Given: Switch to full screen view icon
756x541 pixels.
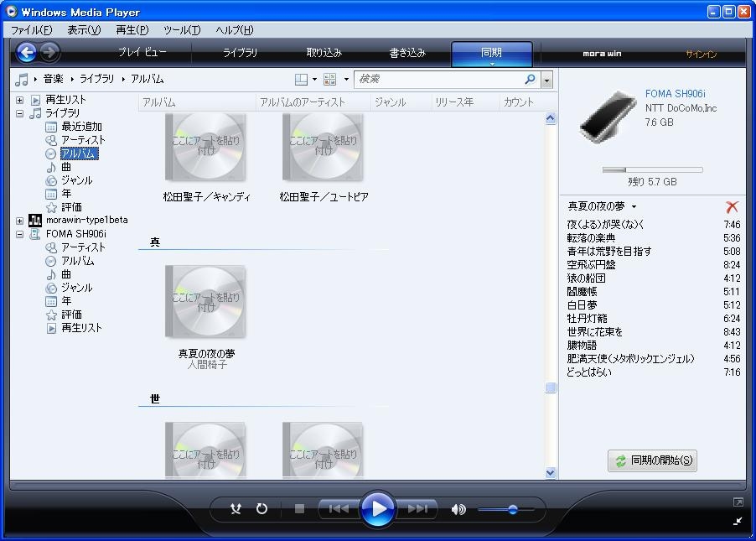Looking at the screenshot, I should [x=738, y=502].
